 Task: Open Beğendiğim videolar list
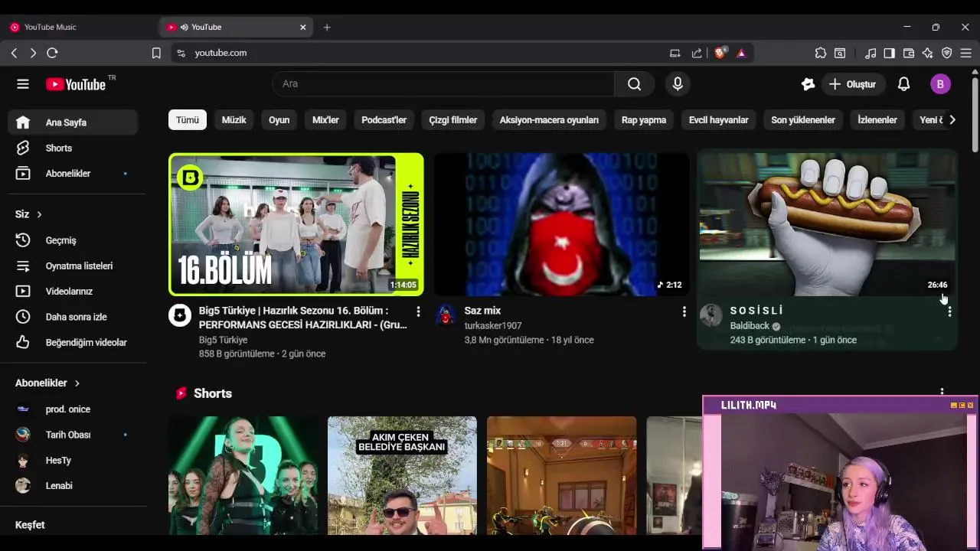coord(73,343)
